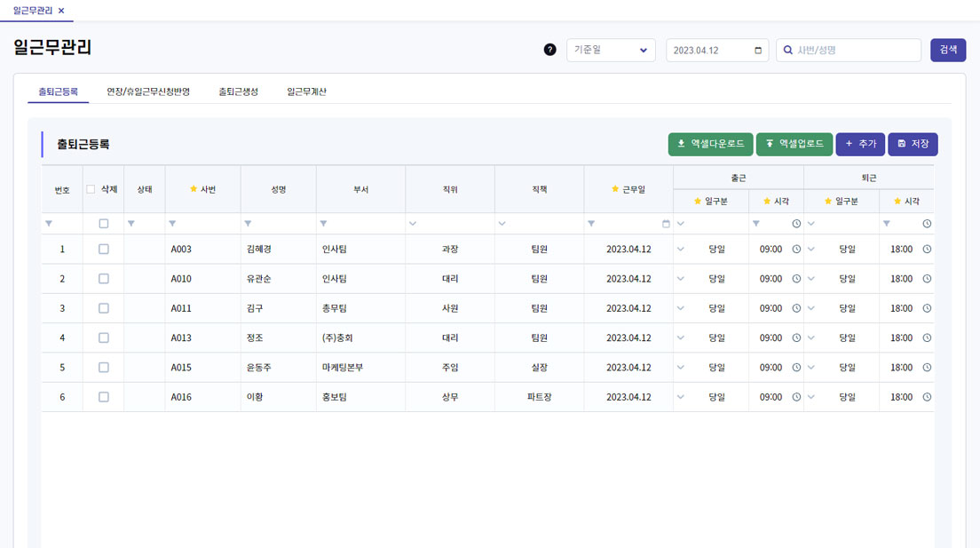Viewport: 980px width, 548px height.
Task: Click the filter icon under 근무일 column
Action: 591,223
